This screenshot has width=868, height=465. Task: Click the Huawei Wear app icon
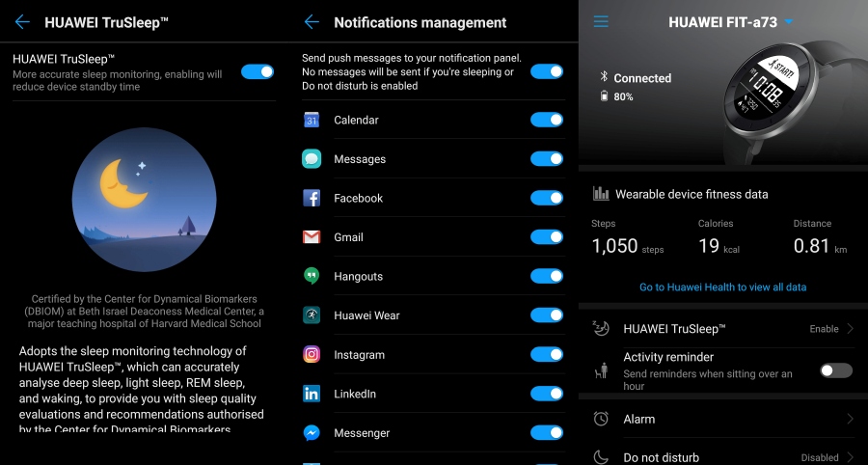click(x=312, y=315)
